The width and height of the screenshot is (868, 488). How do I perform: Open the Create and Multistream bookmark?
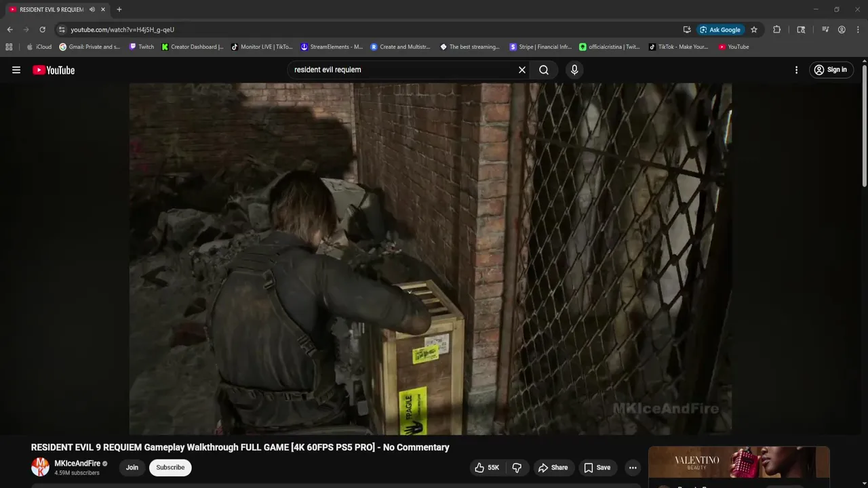coord(401,47)
